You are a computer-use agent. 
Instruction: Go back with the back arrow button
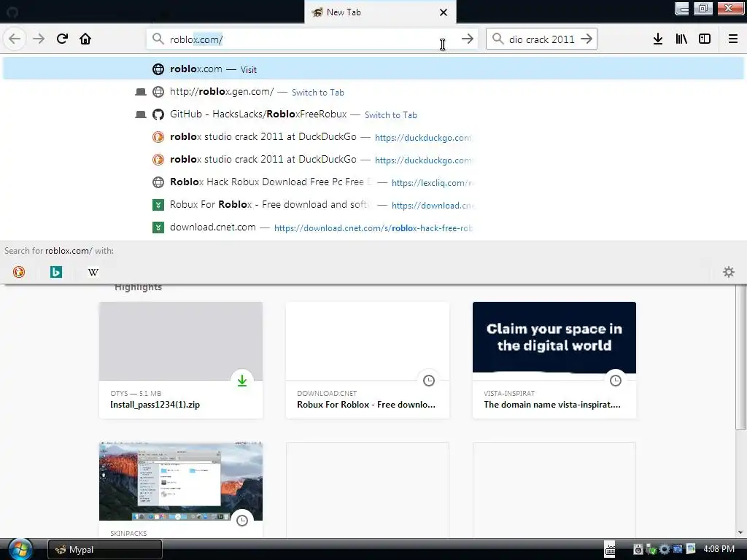pyautogui.click(x=15, y=39)
